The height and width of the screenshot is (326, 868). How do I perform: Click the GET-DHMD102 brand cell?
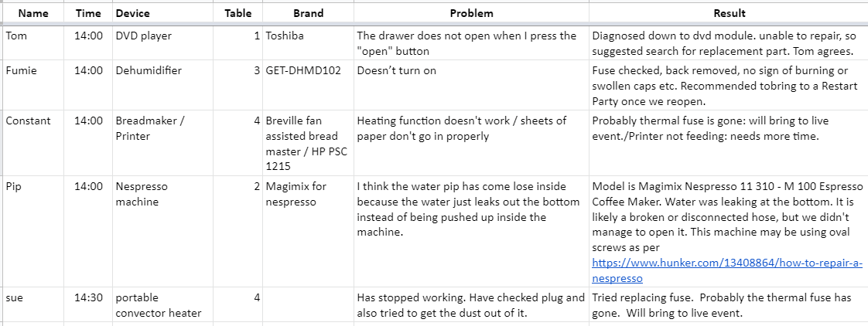309,85
